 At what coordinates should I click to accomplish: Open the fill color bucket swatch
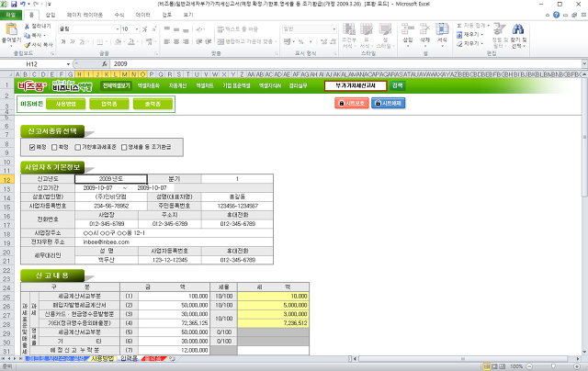pyautogui.click(x=118, y=41)
